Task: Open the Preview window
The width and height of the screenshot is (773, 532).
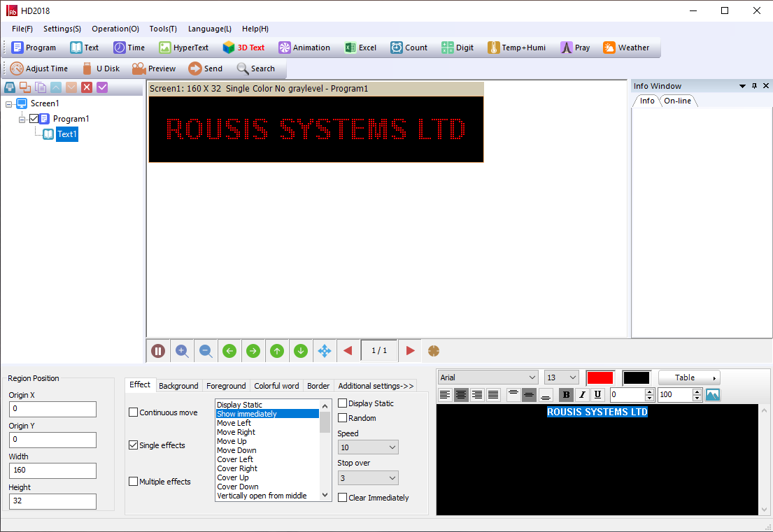Action: point(154,69)
